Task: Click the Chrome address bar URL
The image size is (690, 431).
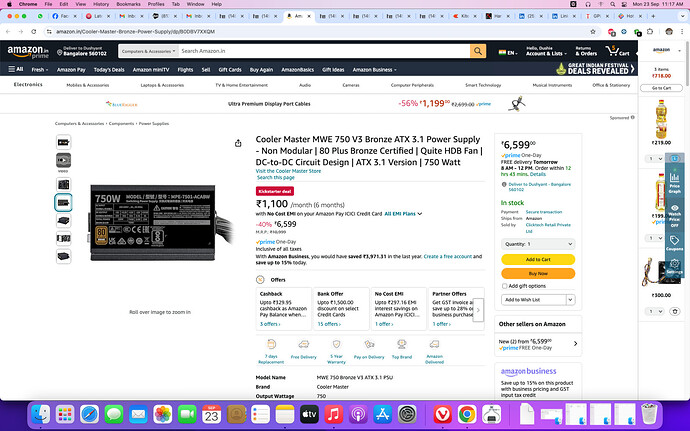Action: pyautogui.click(x=136, y=32)
